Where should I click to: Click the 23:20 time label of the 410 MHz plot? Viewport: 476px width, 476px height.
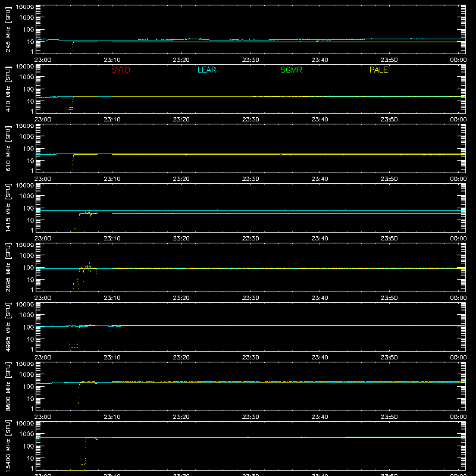pyautogui.click(x=181, y=120)
